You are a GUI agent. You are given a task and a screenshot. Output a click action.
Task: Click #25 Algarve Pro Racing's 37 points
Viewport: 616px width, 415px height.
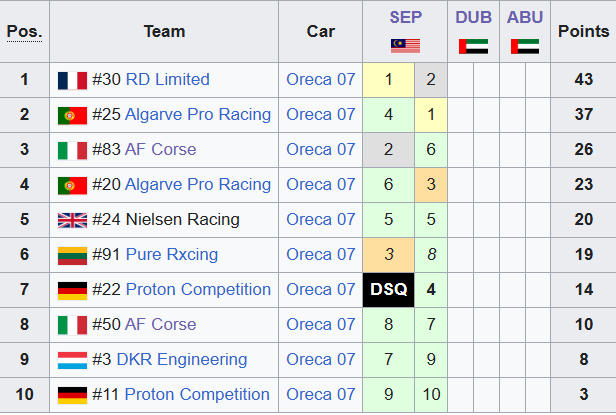click(x=583, y=114)
